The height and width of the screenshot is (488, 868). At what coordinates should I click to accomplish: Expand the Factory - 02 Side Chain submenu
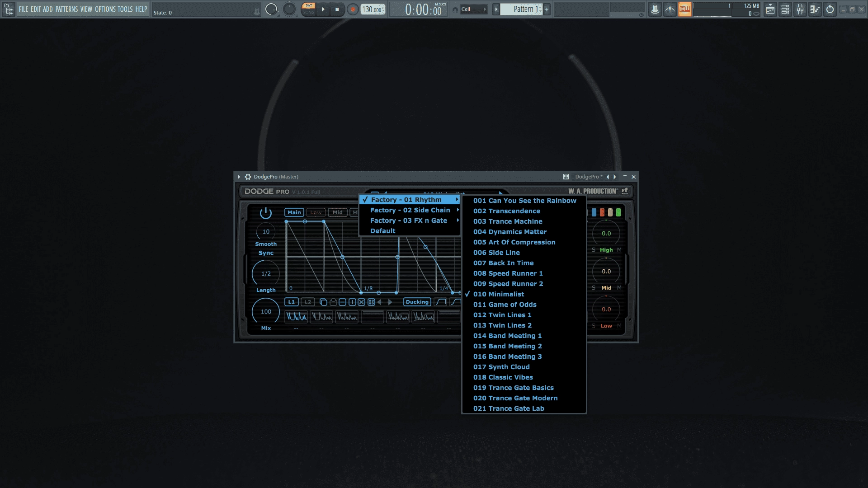[x=410, y=210]
